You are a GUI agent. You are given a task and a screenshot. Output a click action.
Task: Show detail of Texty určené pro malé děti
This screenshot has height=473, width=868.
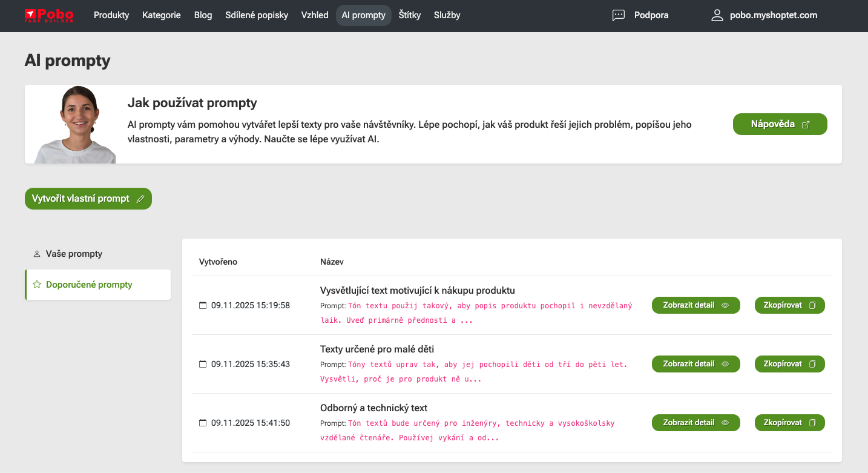click(695, 364)
